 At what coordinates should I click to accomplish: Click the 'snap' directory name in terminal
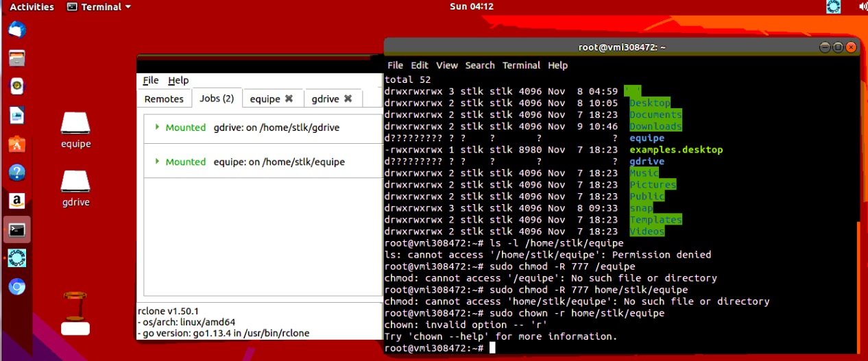(x=641, y=208)
